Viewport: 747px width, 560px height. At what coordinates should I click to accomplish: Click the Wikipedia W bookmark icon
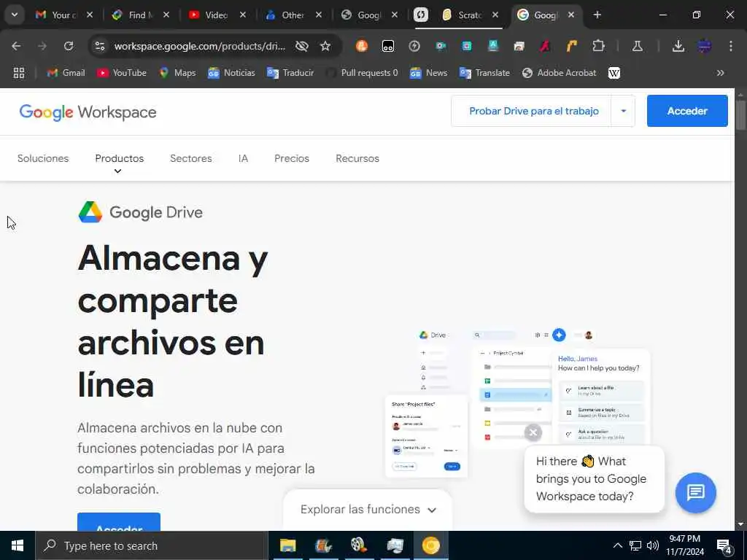pos(614,73)
